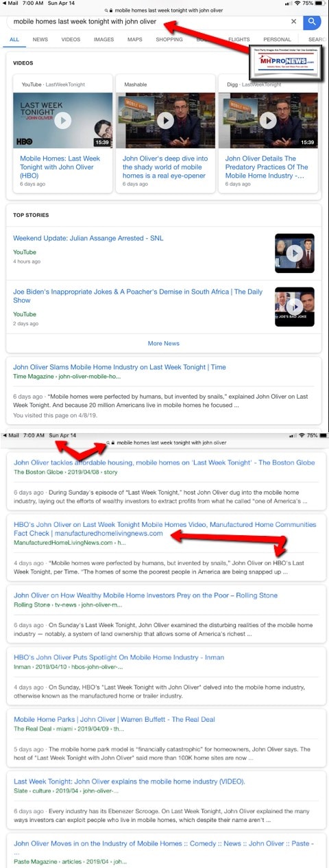Viewport: 329px width, 868px height.
Task: Open 'Mobile Homes: Last Week Tonight with John Oliver (HBO)'
Action: point(60,167)
